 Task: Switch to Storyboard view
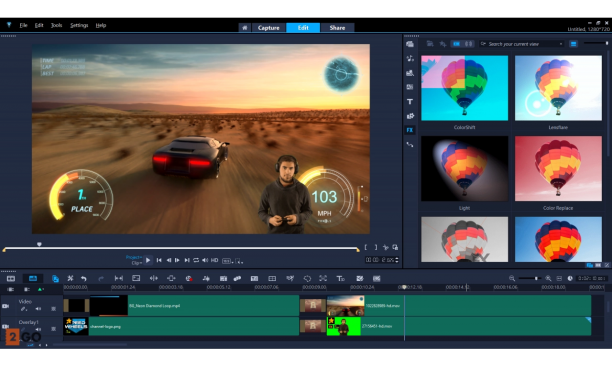click(11, 278)
